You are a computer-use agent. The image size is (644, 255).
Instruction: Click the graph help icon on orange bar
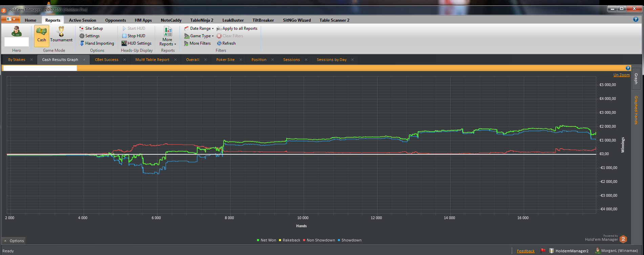pos(628,68)
